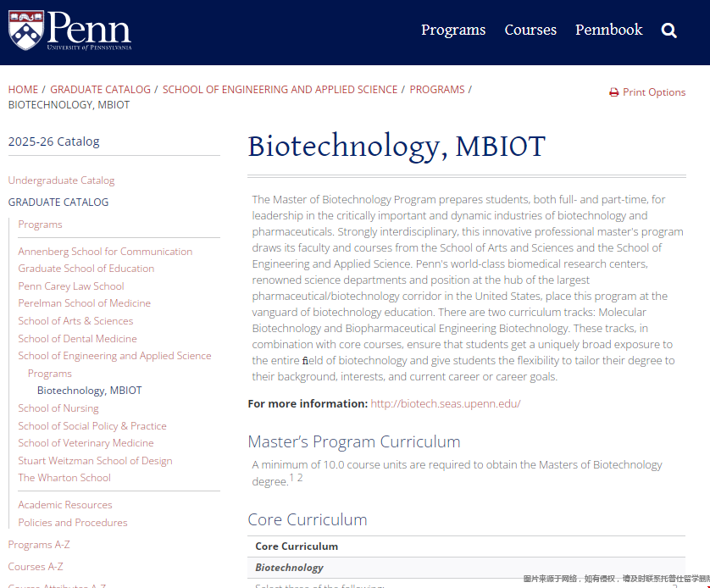Open GRADUATE CATALOG breadcrumb link
The height and width of the screenshot is (588, 710).
tap(100, 89)
